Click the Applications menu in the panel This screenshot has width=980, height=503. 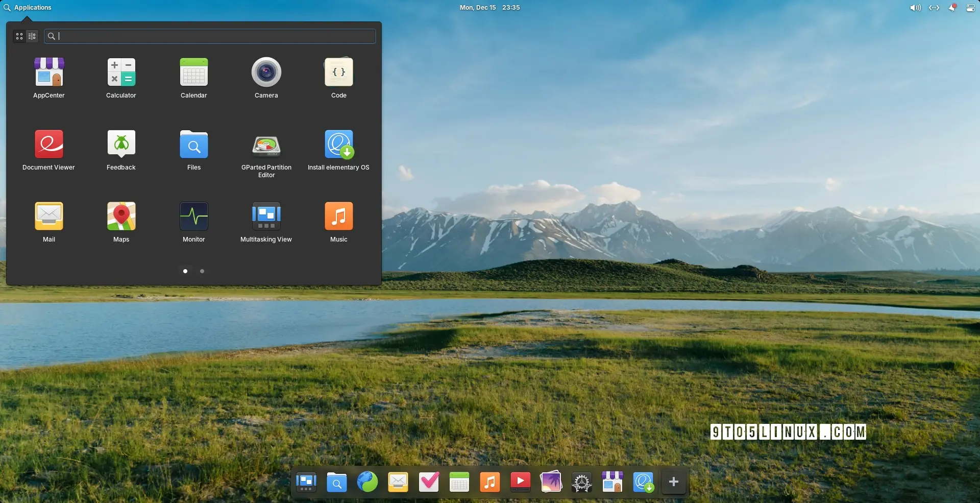point(28,8)
